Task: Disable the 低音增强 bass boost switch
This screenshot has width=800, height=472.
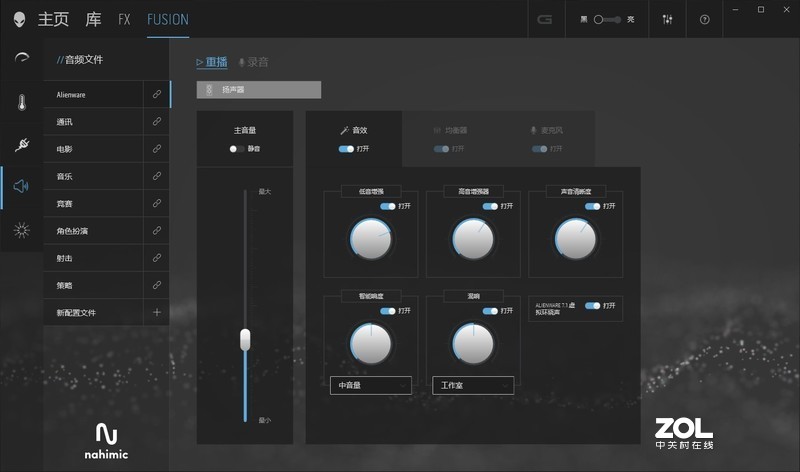Action: [x=388, y=206]
